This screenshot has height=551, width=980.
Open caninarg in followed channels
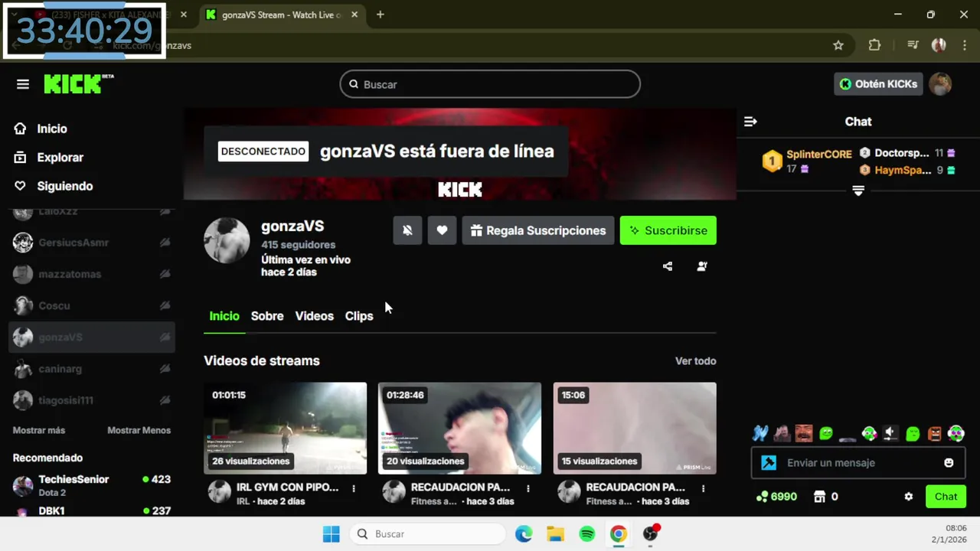pos(92,369)
